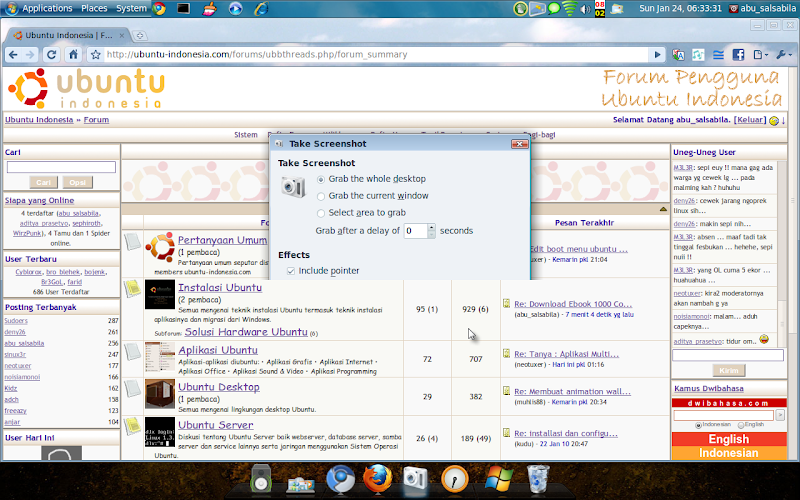Click the Opsi options button

pyautogui.click(x=78, y=182)
